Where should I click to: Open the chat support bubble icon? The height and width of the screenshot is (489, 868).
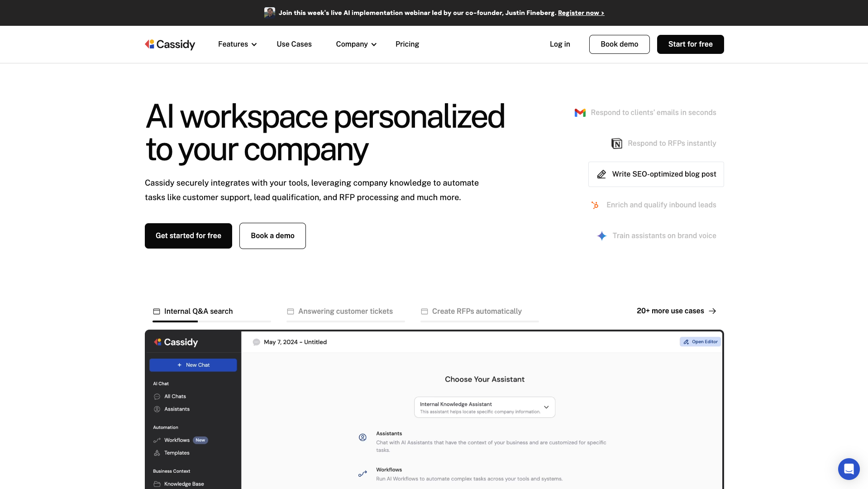tap(849, 469)
